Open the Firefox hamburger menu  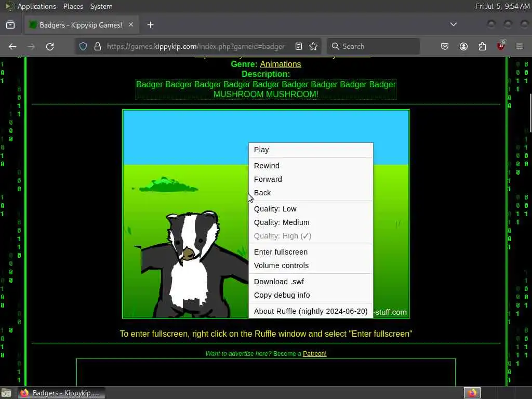coord(520,46)
